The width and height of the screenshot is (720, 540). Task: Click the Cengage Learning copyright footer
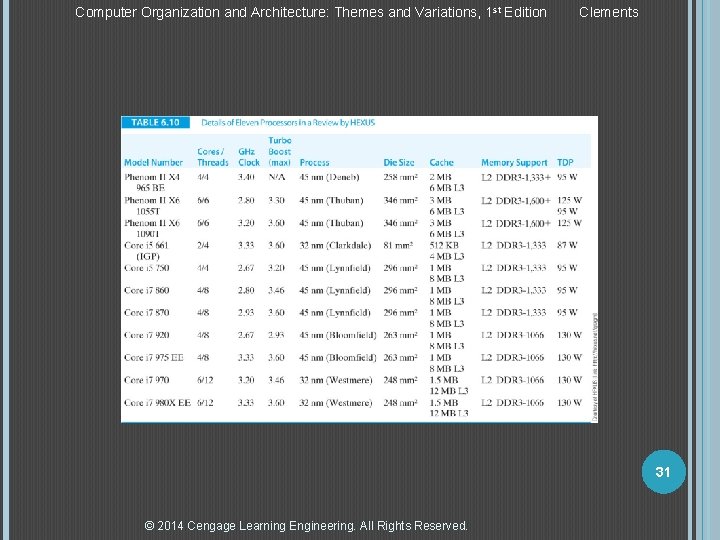306,525
